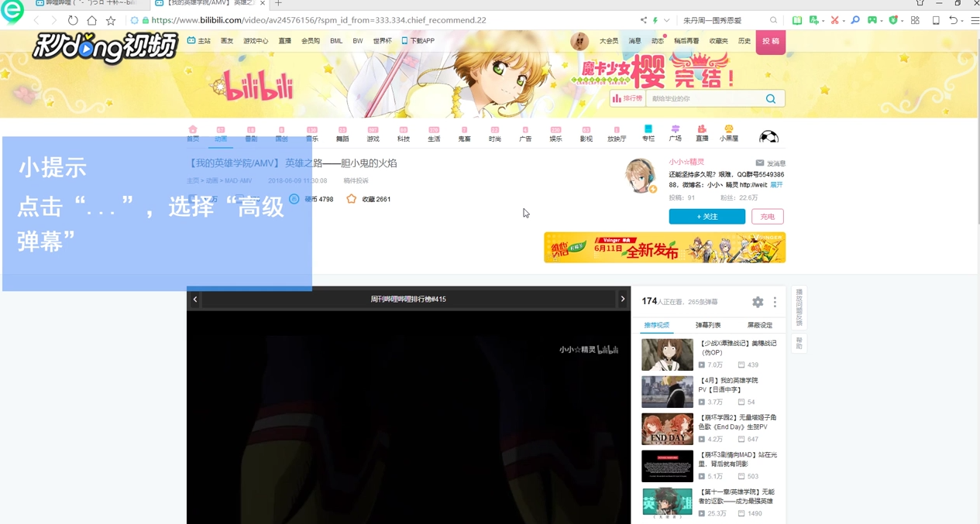Click 播放问题反馈 side button
This screenshot has height=524, width=980.
(x=799, y=307)
